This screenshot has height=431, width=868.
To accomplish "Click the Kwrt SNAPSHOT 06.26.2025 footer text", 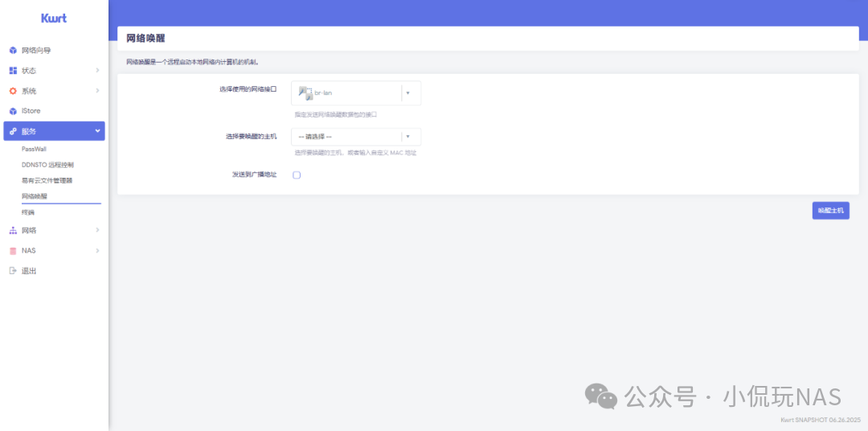I will tap(819, 420).
